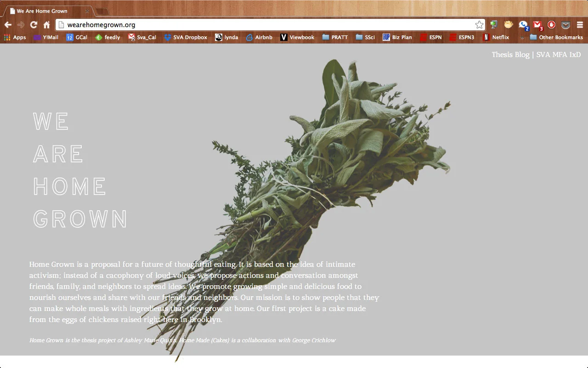The width and height of the screenshot is (588, 368).
Task: Open the yellow blob extension icon
Action: pyautogui.click(x=508, y=25)
